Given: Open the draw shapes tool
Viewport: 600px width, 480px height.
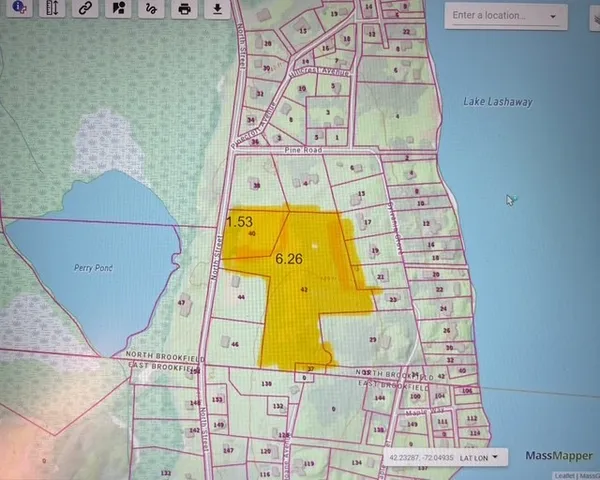Looking at the screenshot, I should tap(119, 9).
